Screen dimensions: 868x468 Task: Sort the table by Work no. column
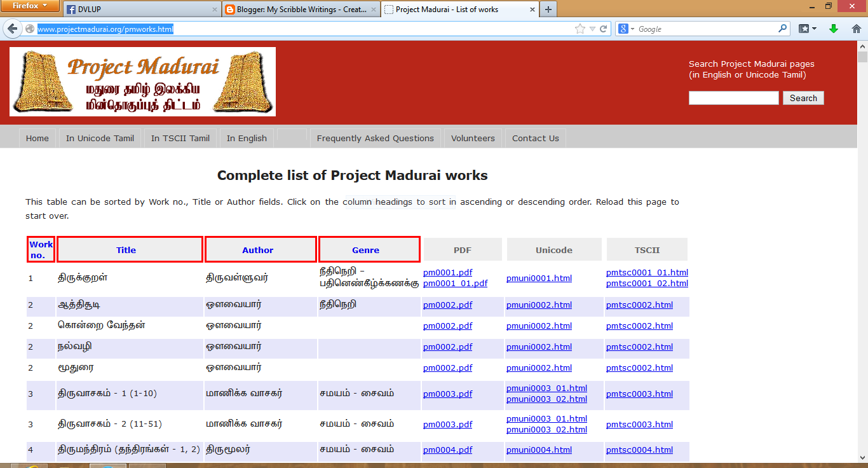coord(41,249)
